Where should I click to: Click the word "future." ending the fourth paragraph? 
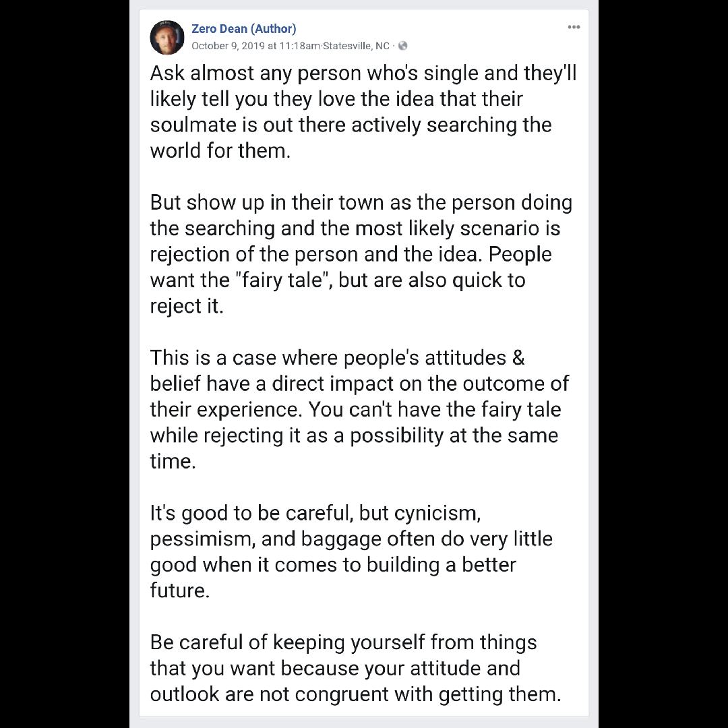[180, 590]
